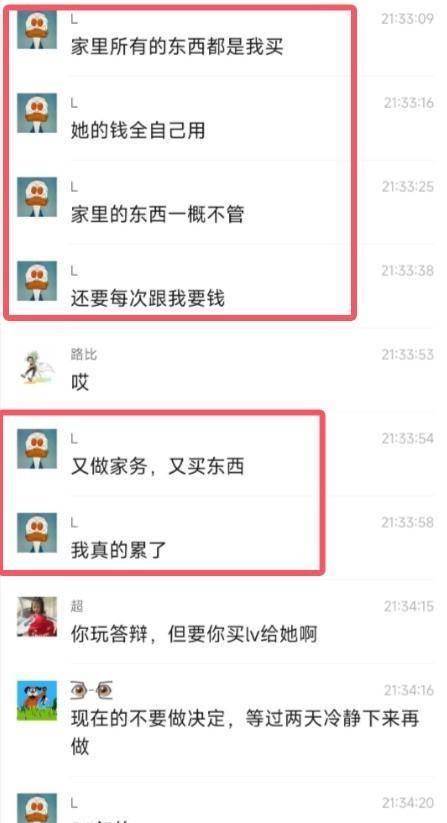Select message '还要每次跟我要钱'

tap(148, 299)
